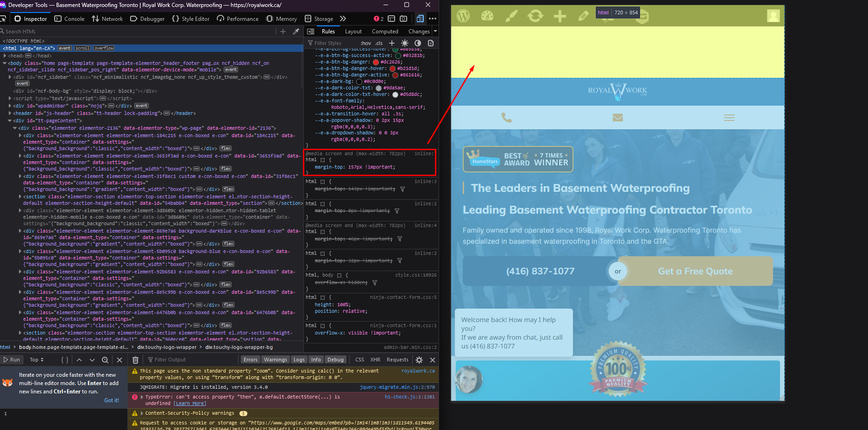Open the Debugger tab
Image resolution: width=868 pixels, height=430 pixels.
click(x=147, y=19)
